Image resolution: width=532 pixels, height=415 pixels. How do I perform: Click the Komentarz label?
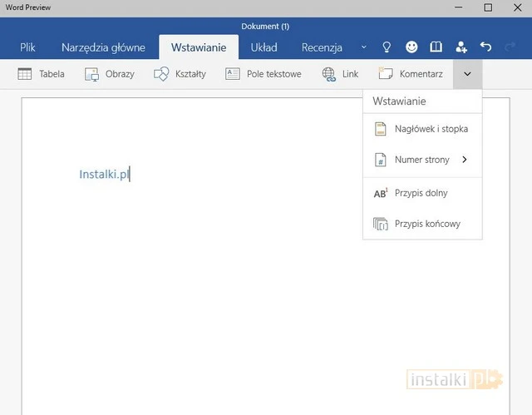click(421, 74)
